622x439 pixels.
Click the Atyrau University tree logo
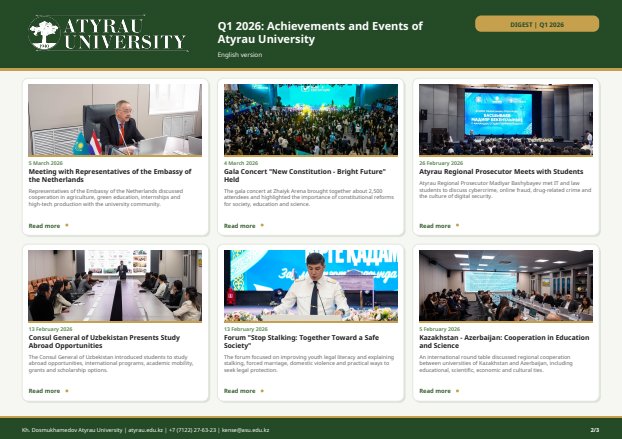click(x=44, y=33)
